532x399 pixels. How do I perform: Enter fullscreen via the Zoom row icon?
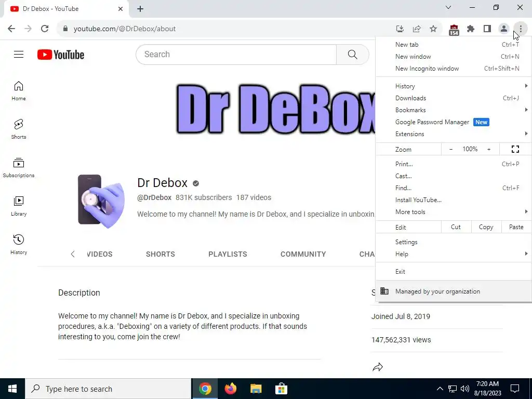[515, 149]
